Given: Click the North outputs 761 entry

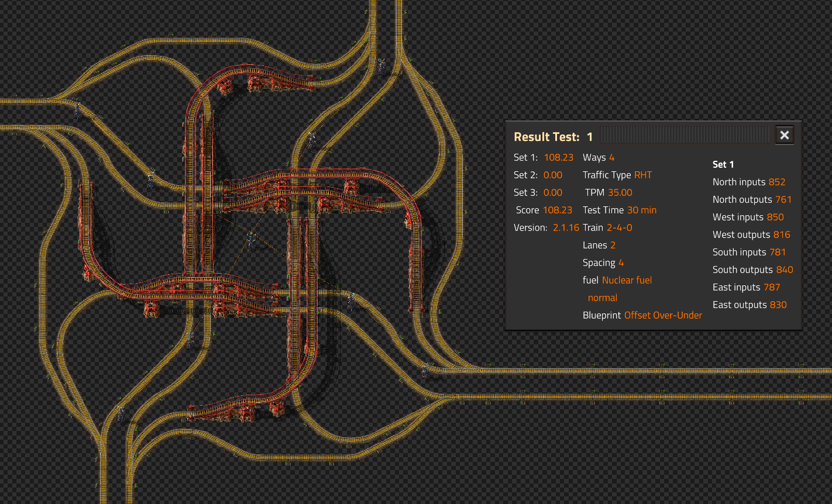Looking at the screenshot, I should (752, 199).
